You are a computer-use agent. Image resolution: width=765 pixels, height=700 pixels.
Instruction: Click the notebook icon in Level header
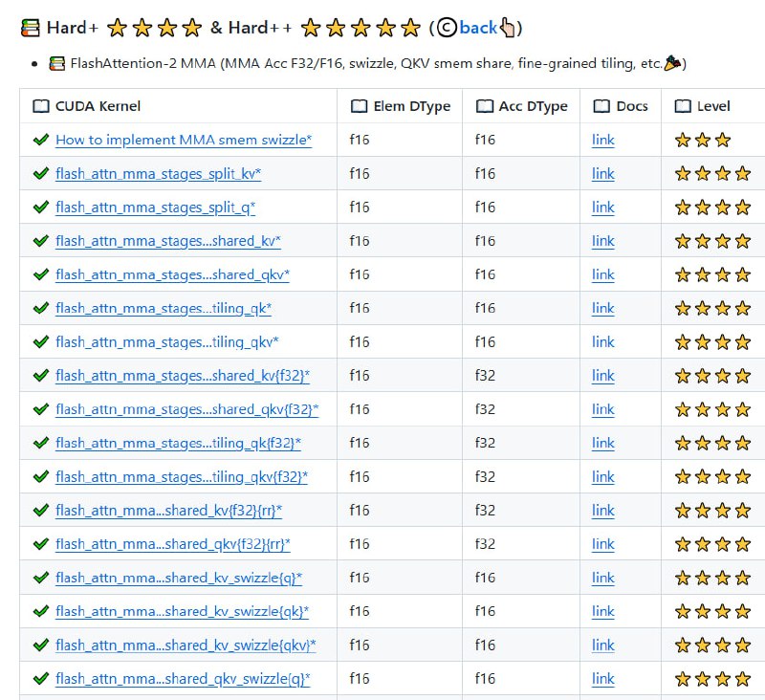[683, 106]
